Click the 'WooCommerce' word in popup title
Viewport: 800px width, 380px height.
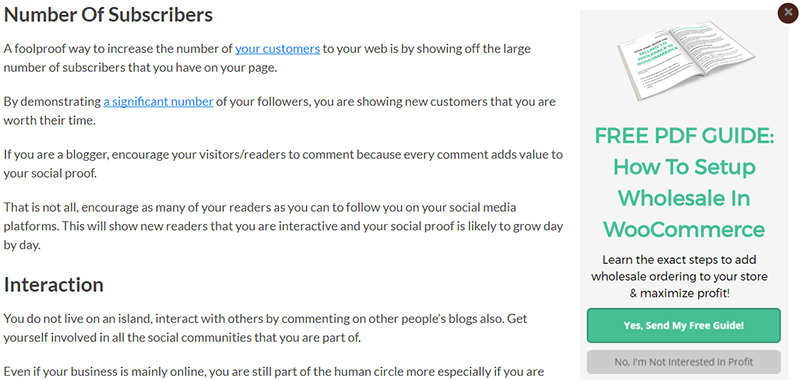tap(684, 229)
